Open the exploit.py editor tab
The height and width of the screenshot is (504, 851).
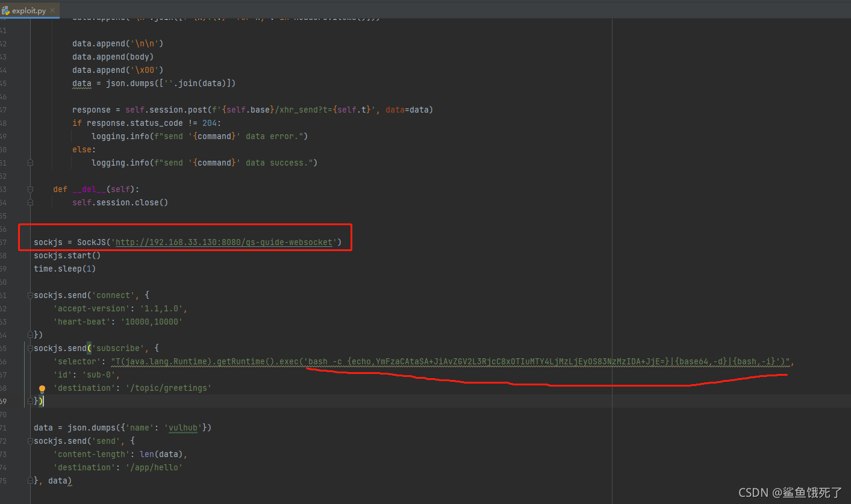pos(29,11)
